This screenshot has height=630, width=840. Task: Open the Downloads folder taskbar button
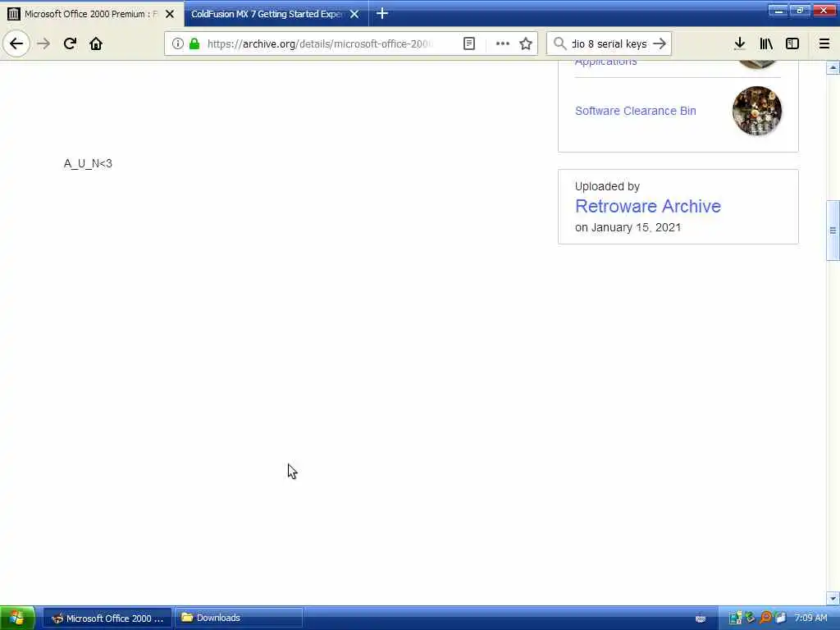click(239, 619)
